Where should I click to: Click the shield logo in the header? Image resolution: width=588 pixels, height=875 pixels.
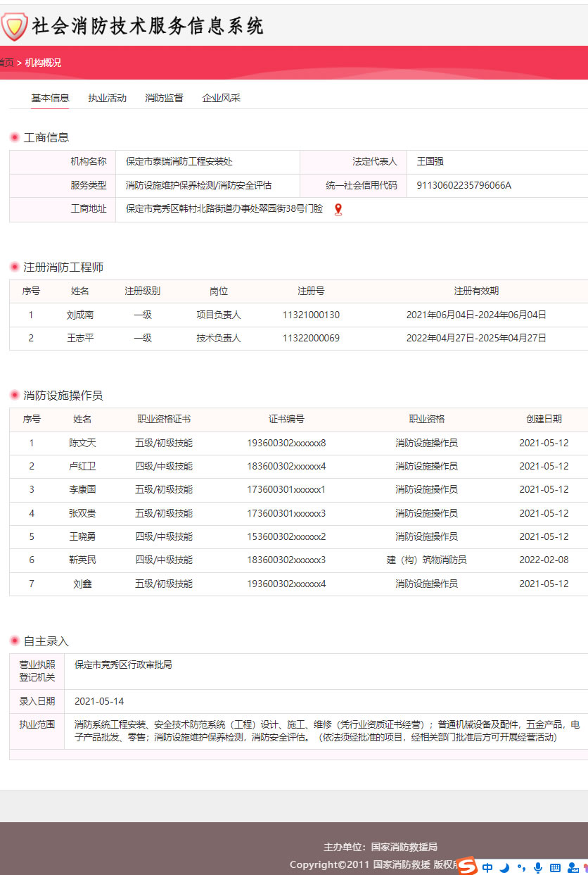13,27
